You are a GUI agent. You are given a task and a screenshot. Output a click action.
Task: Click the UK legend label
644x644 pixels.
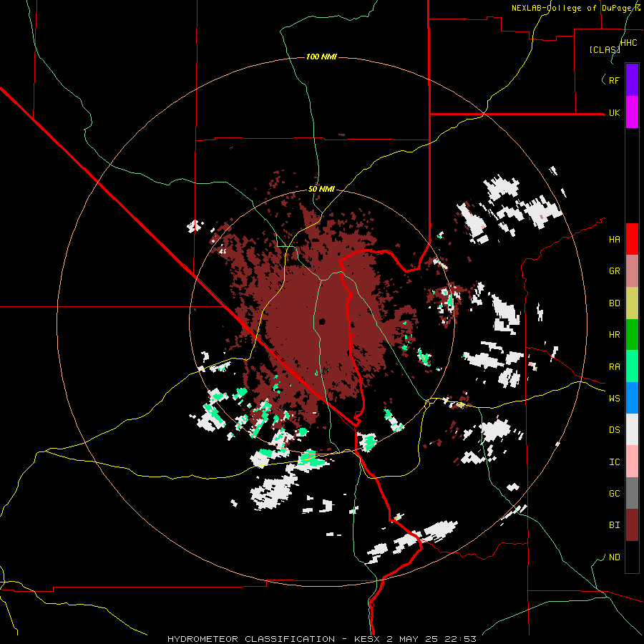(615, 112)
